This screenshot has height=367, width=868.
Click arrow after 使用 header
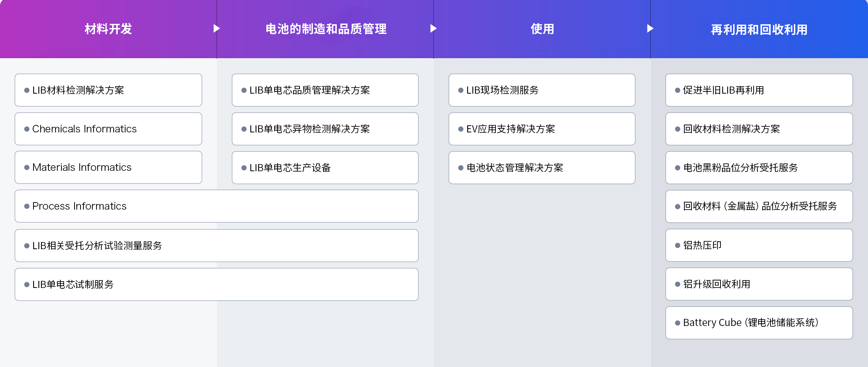click(650, 28)
